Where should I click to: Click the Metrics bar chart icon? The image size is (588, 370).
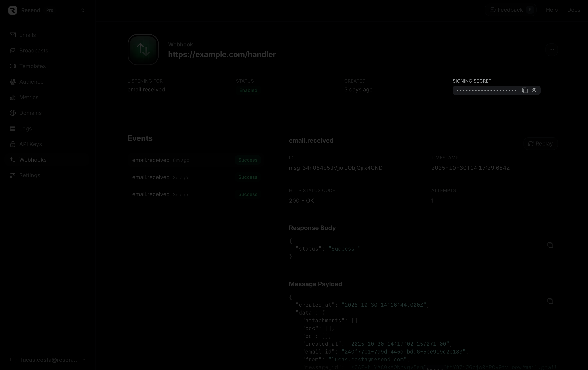point(13,97)
